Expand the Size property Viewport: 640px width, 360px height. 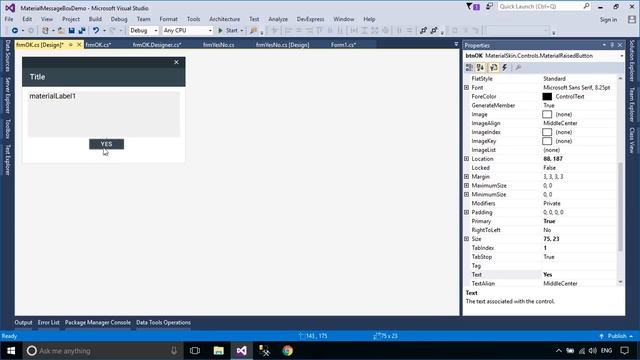tap(467, 239)
